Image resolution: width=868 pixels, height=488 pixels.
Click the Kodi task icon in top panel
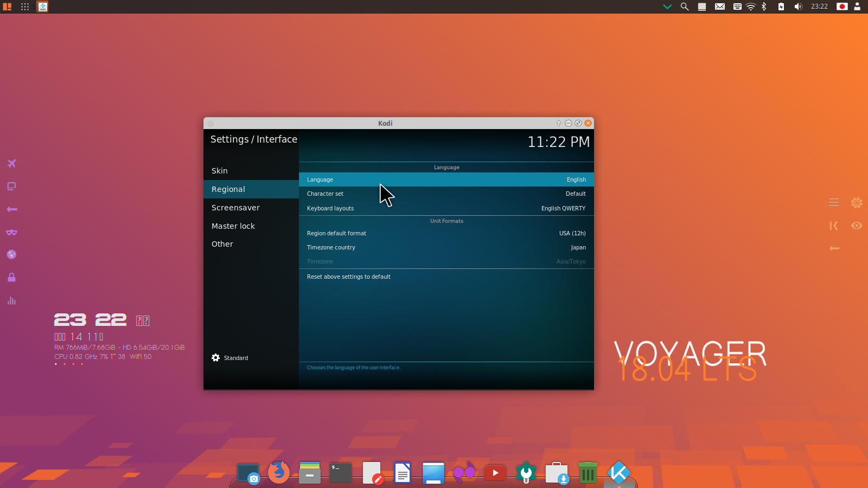coord(42,7)
